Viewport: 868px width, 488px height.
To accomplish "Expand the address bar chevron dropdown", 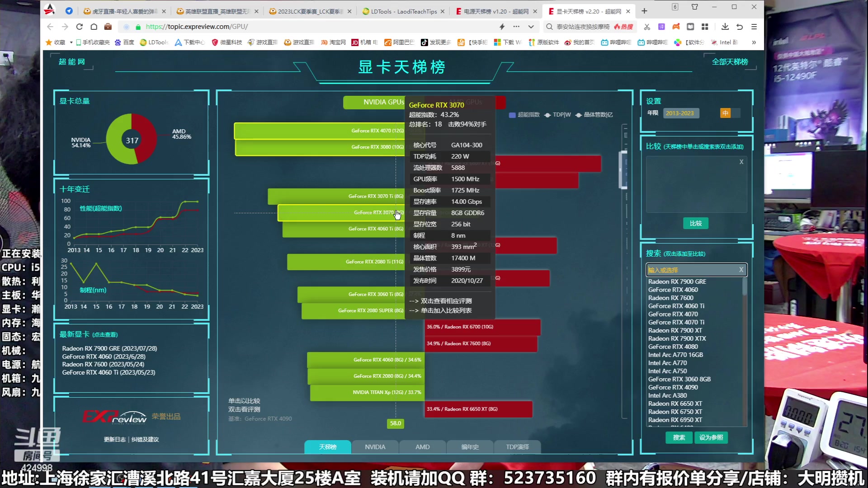I will coord(531,27).
